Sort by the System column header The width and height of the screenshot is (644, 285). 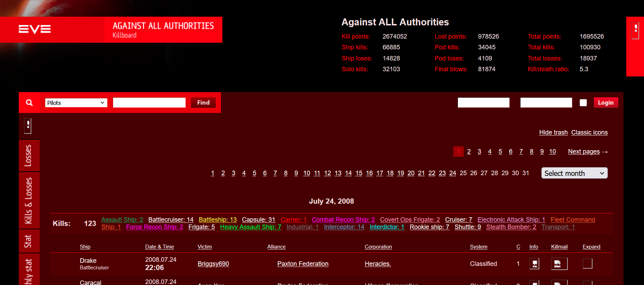pyautogui.click(x=478, y=247)
